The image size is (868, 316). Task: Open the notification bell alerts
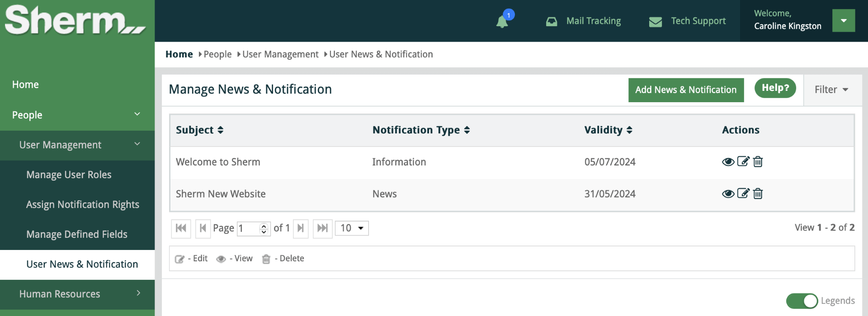click(502, 21)
